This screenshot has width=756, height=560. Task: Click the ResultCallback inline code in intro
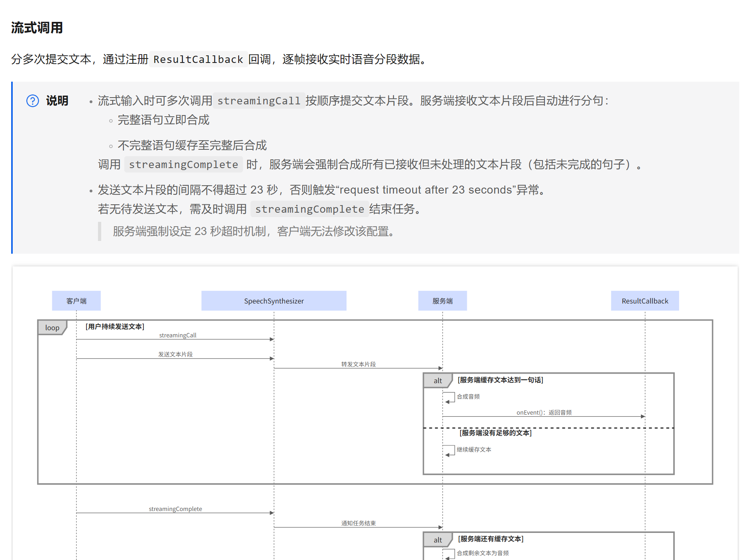coord(198,59)
